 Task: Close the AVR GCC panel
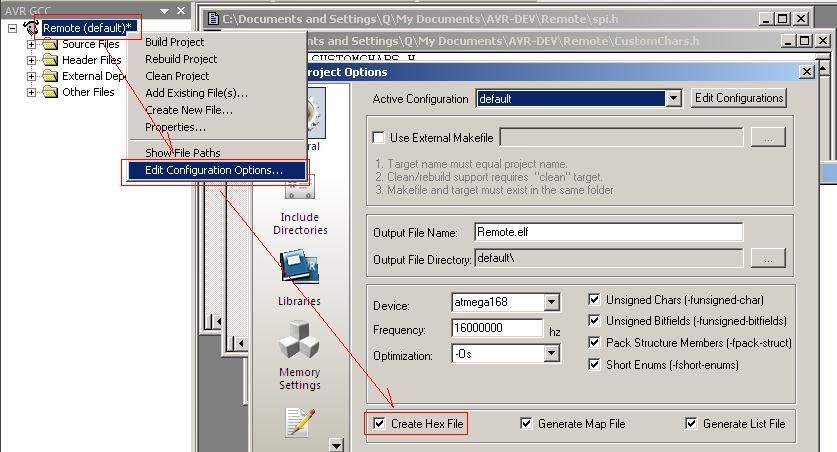point(181,11)
